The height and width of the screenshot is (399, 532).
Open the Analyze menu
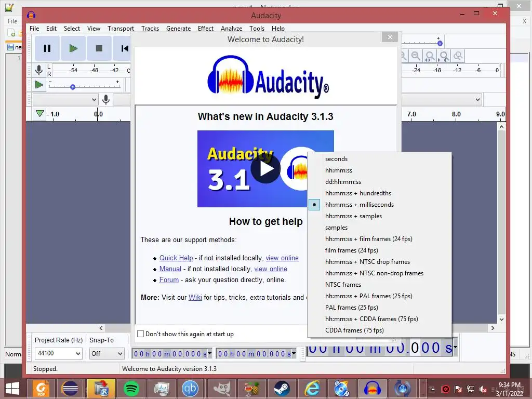(231, 29)
